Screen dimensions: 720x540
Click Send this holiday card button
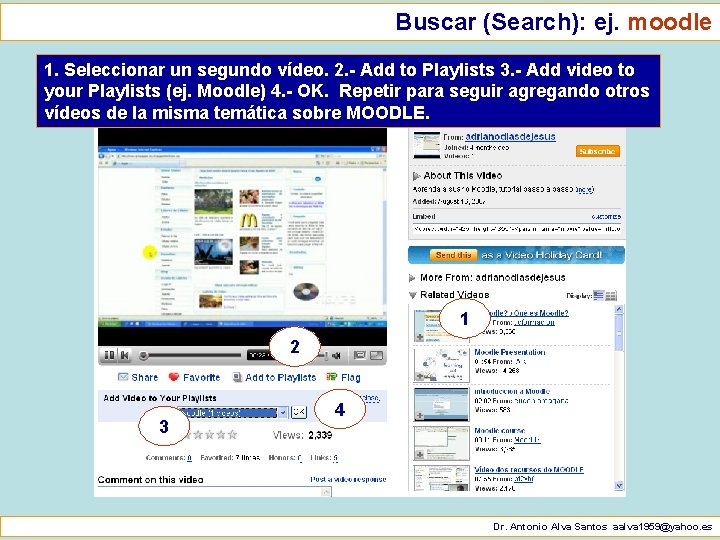click(x=453, y=255)
